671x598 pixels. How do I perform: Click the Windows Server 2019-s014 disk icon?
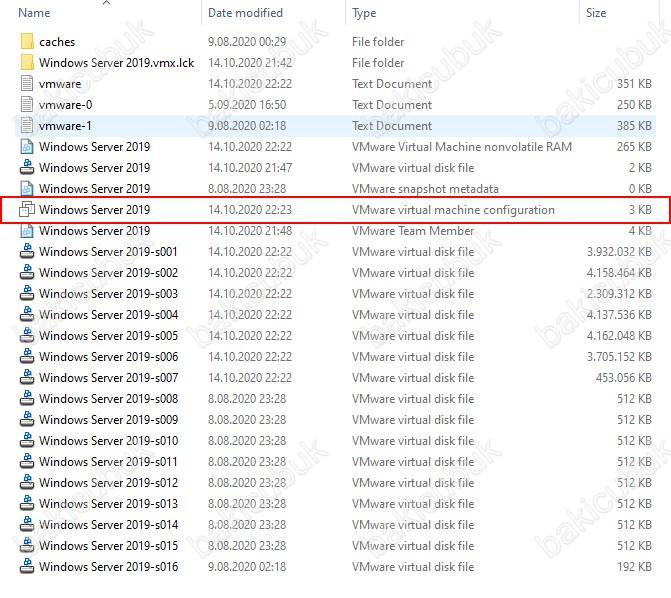[27, 524]
